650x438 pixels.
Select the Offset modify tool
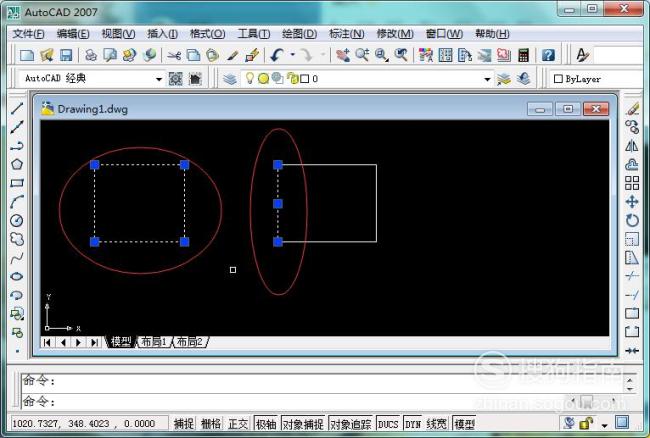632,165
